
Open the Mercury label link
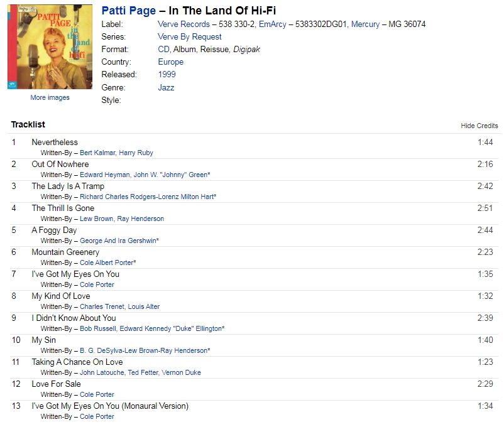pos(365,24)
